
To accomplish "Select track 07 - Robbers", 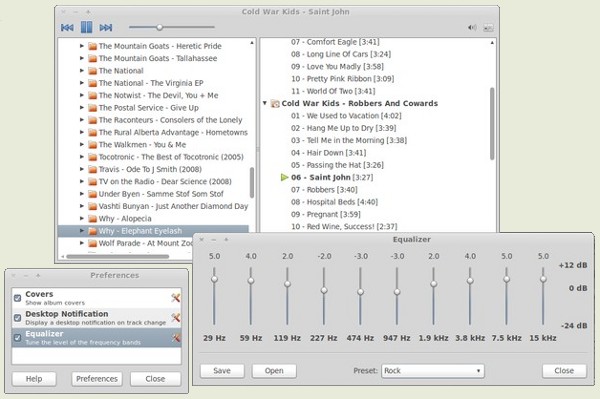I will click(x=324, y=189).
